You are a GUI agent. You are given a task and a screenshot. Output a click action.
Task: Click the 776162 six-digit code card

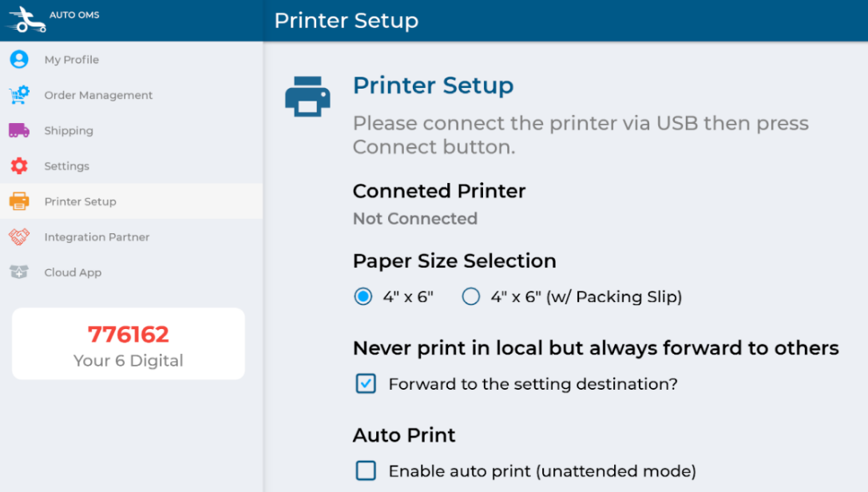pos(129,344)
